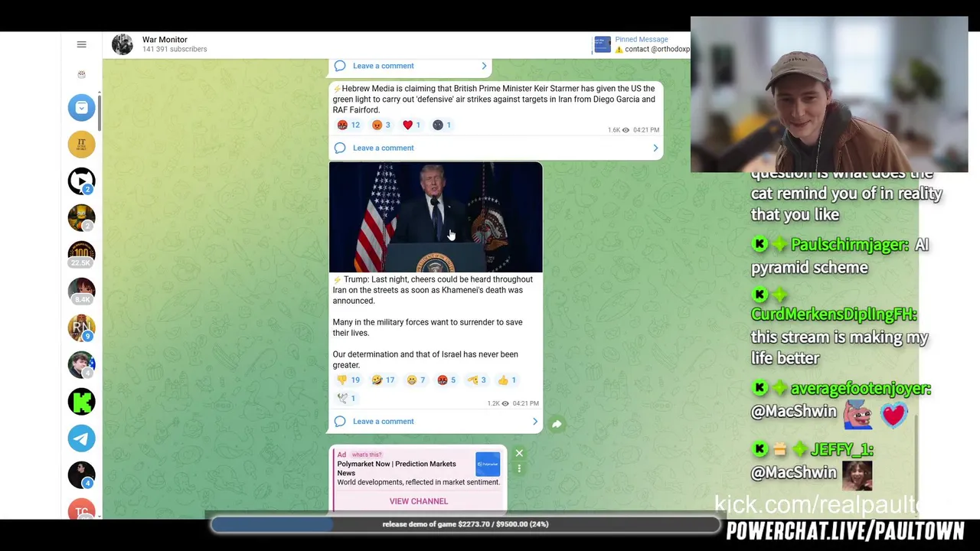980x551 pixels.
Task: Open the RN avatar chat
Action: (x=81, y=328)
